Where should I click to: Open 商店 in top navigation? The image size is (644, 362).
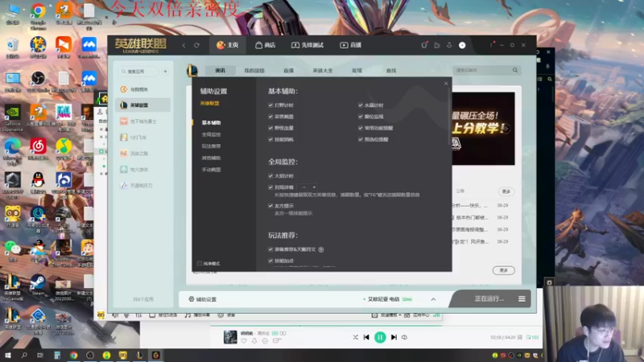(x=266, y=45)
